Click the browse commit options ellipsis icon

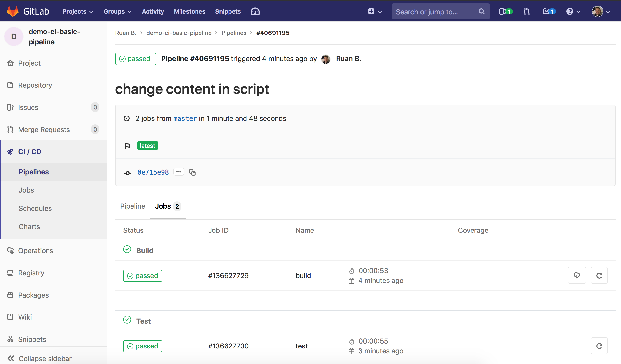tap(179, 172)
